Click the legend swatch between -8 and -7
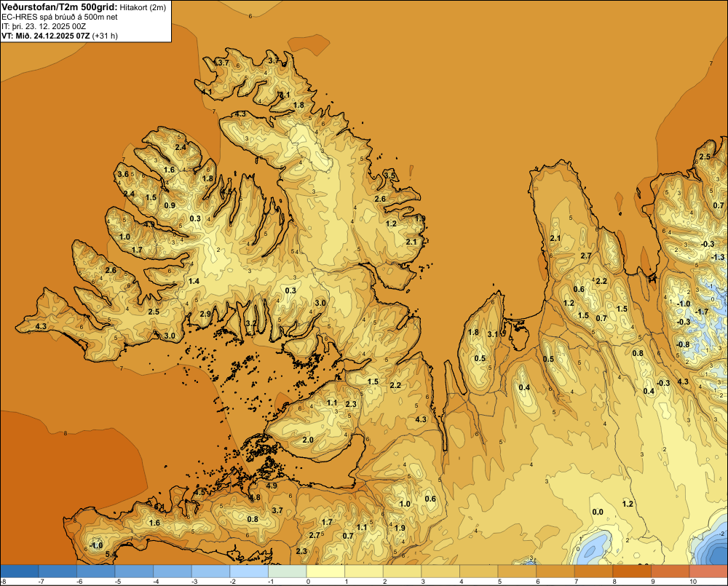Screen dimensions: 728x586 click(x=20, y=571)
